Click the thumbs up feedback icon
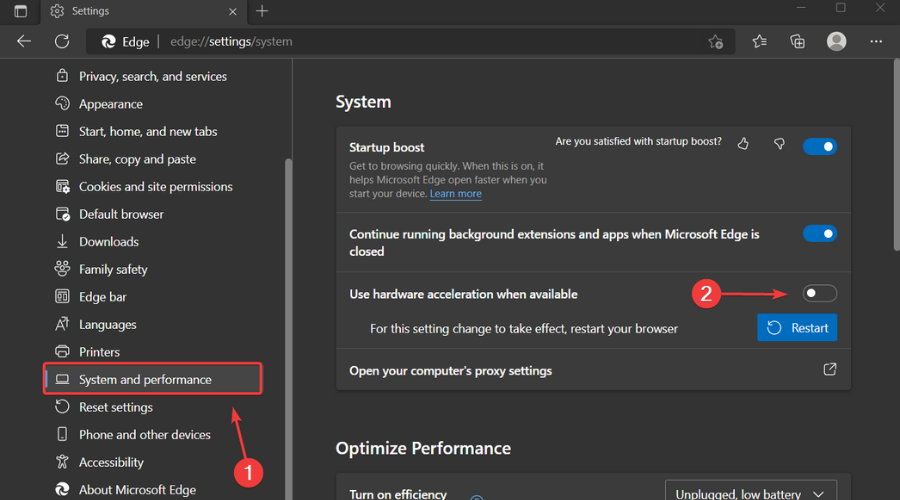Viewport: 900px width, 500px height. click(743, 144)
